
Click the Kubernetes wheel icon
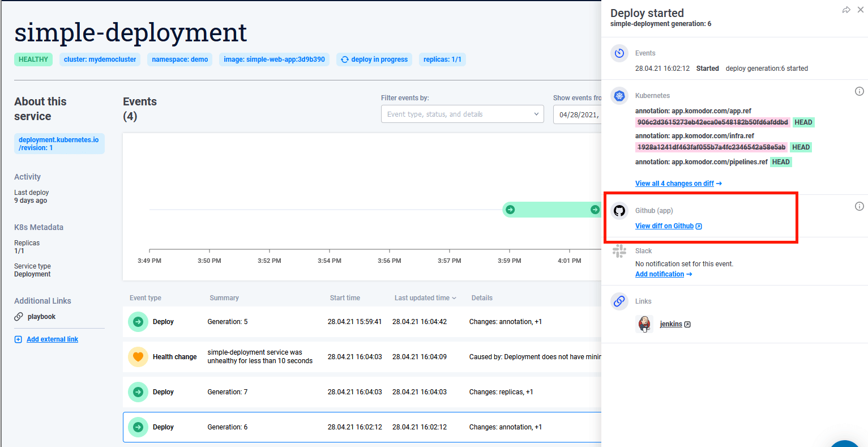pos(619,96)
